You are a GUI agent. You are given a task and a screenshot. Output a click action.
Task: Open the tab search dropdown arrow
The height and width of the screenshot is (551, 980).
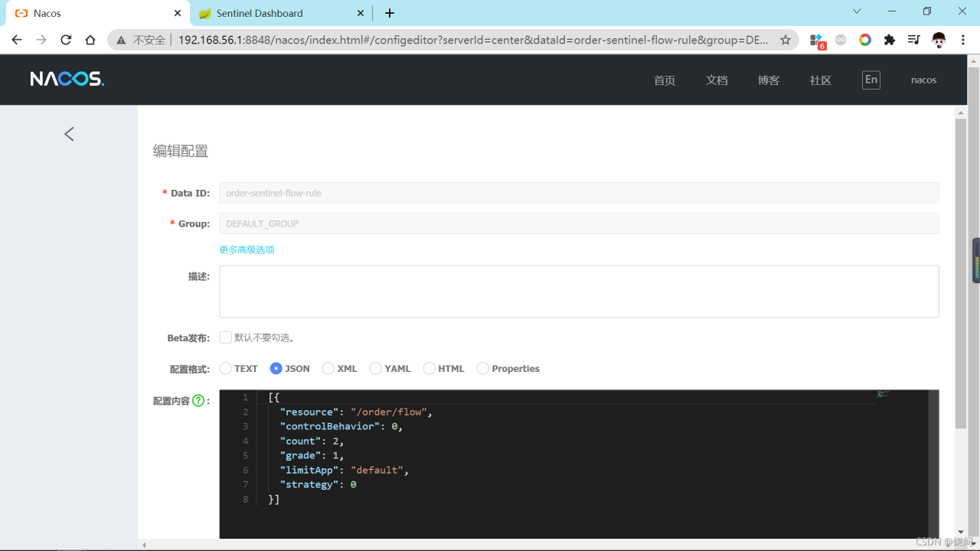pyautogui.click(x=857, y=11)
